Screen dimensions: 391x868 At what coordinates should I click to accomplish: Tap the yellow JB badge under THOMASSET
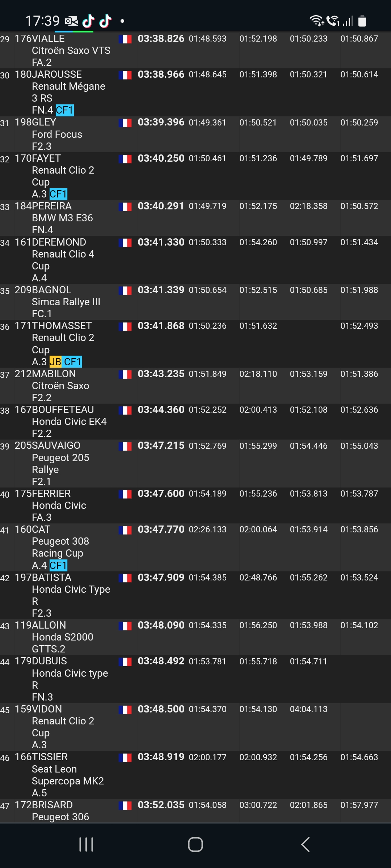coord(55,362)
